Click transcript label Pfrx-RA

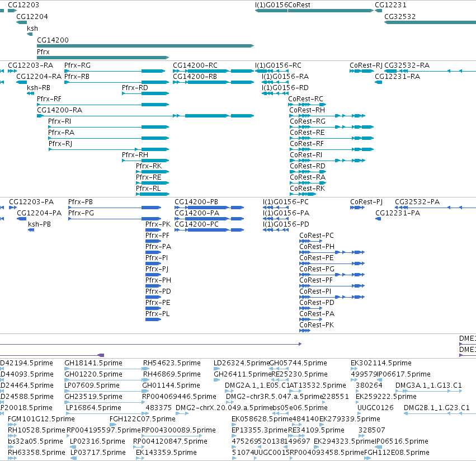pyautogui.click(x=62, y=133)
